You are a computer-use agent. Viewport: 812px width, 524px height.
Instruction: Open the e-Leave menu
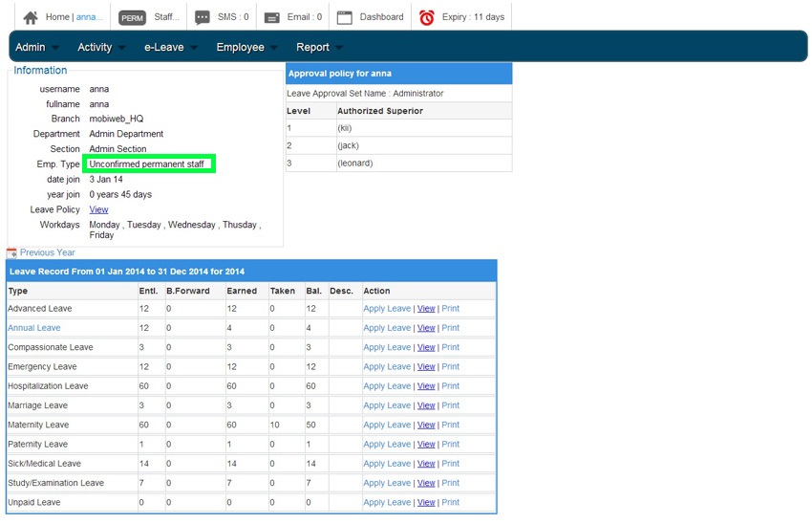[163, 47]
